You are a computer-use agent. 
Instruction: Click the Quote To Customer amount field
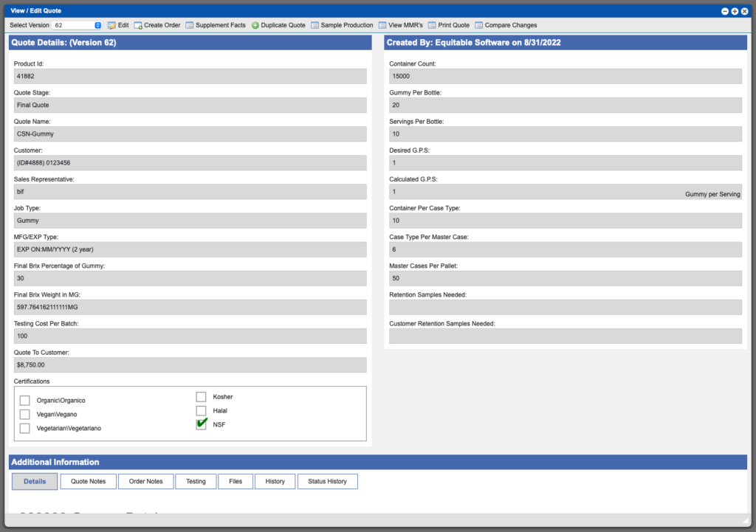(188, 365)
